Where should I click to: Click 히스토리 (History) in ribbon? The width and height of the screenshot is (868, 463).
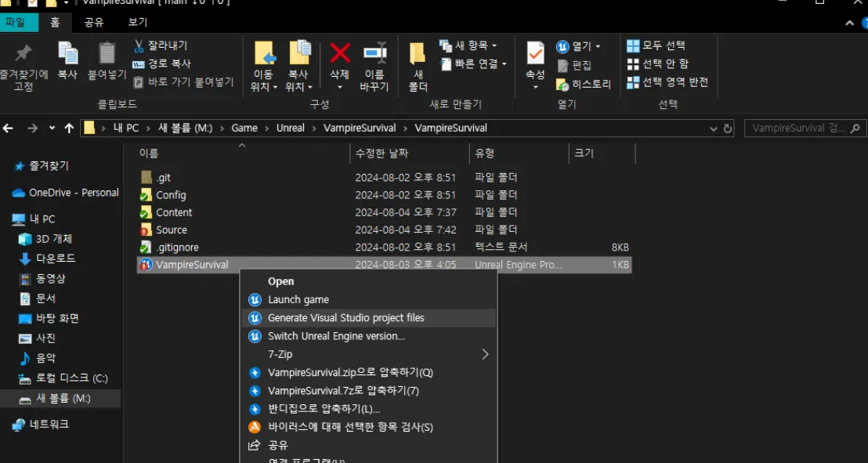click(x=584, y=84)
